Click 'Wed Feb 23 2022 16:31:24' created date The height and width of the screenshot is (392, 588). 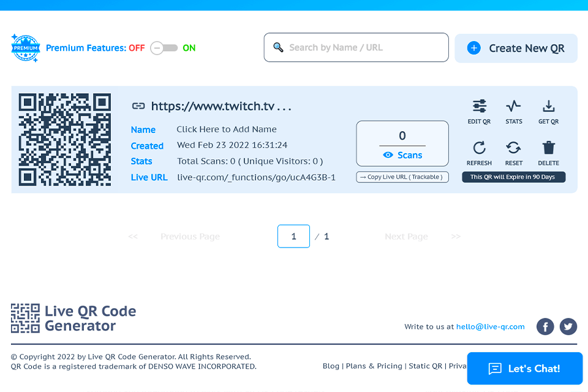pos(232,145)
